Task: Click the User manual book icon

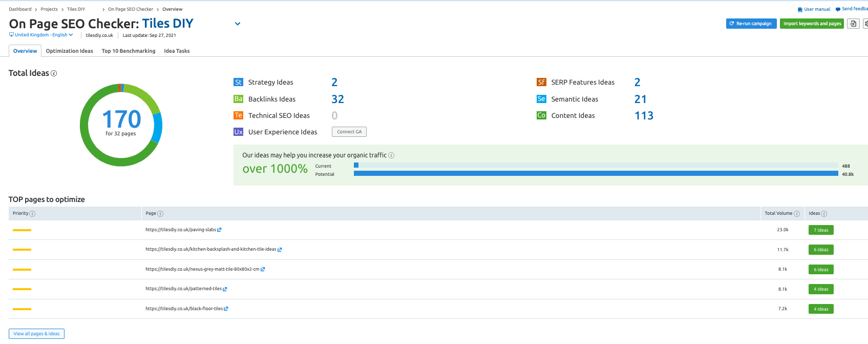Action: (800, 9)
